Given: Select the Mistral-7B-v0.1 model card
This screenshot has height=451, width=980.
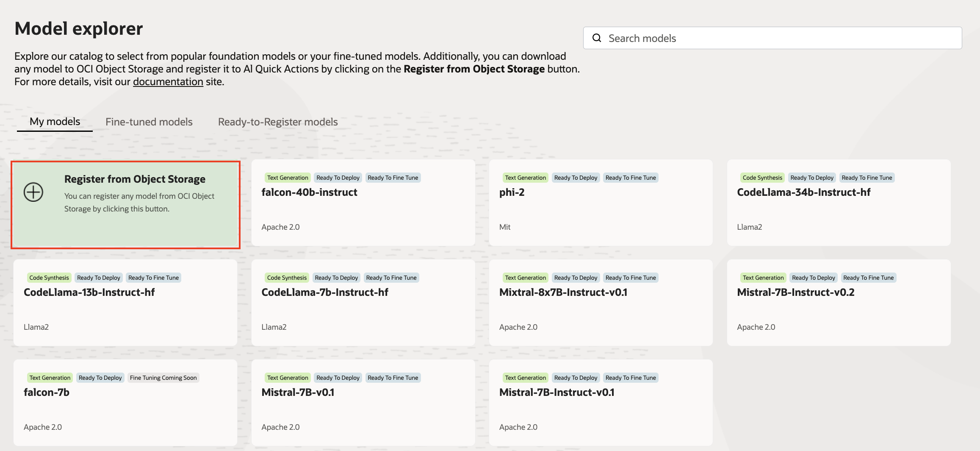Looking at the screenshot, I should click(x=363, y=403).
